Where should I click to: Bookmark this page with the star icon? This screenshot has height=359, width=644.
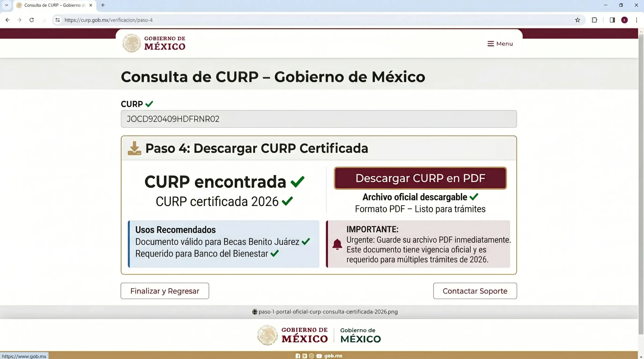tap(578, 20)
